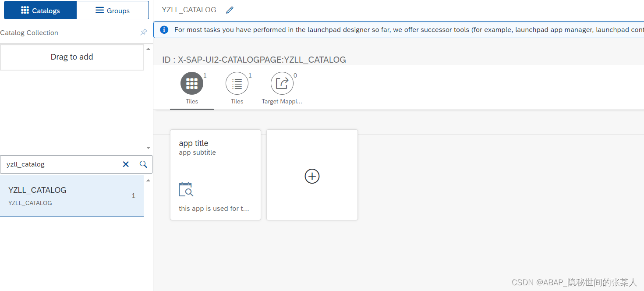Select the Tiles list view icon
This screenshot has height=291, width=644.
coord(237,83)
